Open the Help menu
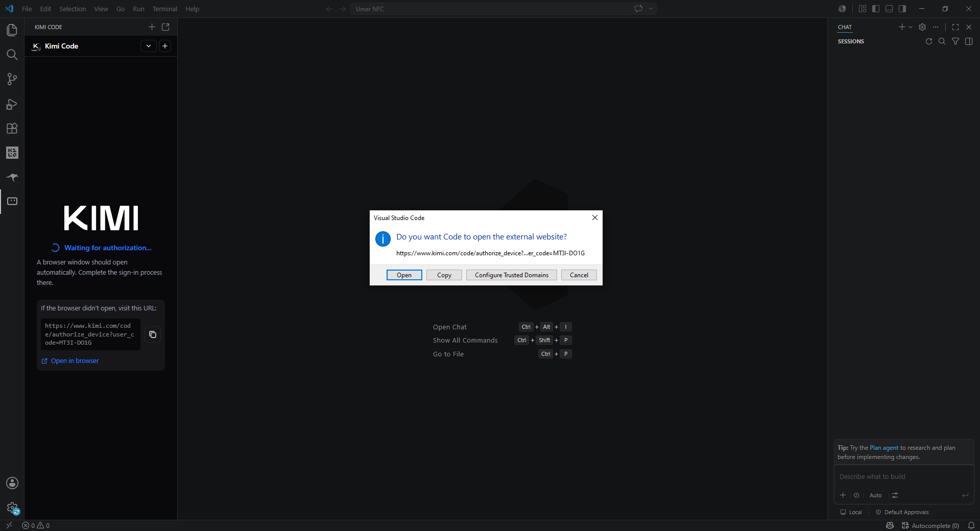 tap(192, 9)
